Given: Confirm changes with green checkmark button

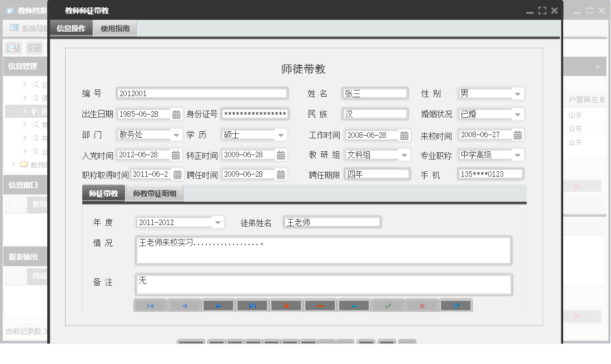Looking at the screenshot, I should 388,306.
